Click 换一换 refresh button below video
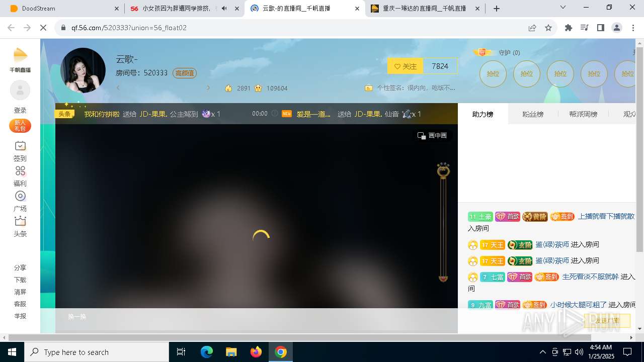This screenshot has height=362, width=644. click(x=77, y=317)
